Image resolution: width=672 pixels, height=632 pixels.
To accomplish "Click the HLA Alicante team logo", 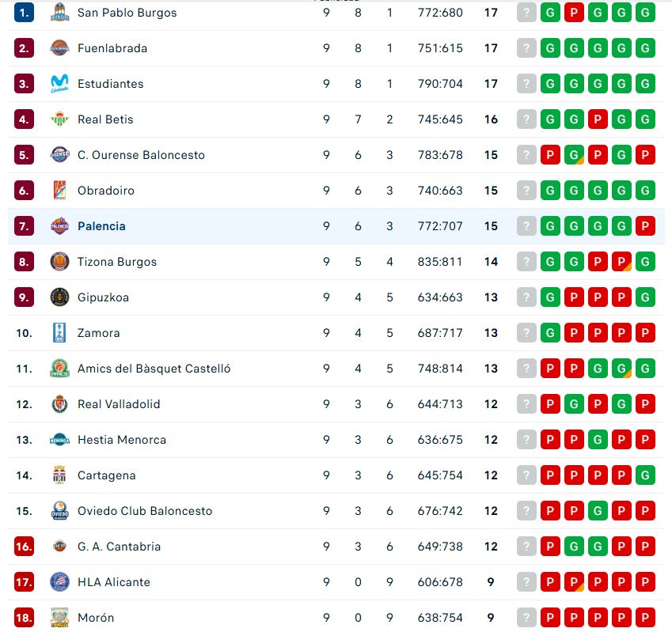I will click(59, 582).
